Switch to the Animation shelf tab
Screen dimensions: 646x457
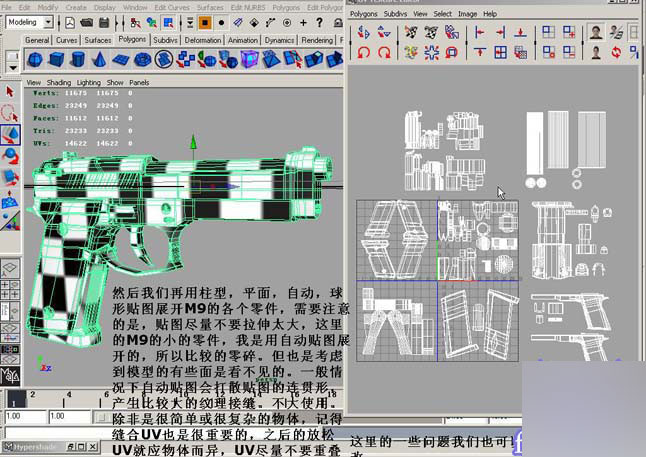coord(243,40)
